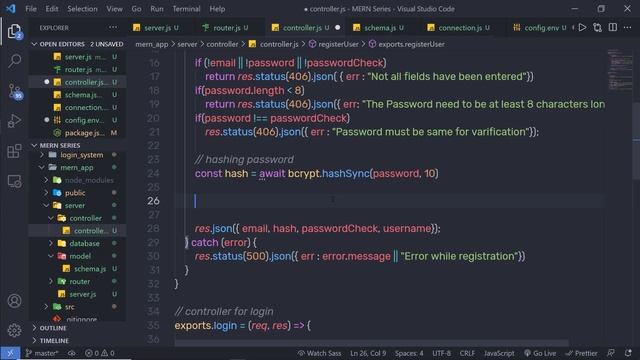Viewport: 640px width, 360px height.
Task: Change UTF-8 file encoding
Action: pos(441,353)
